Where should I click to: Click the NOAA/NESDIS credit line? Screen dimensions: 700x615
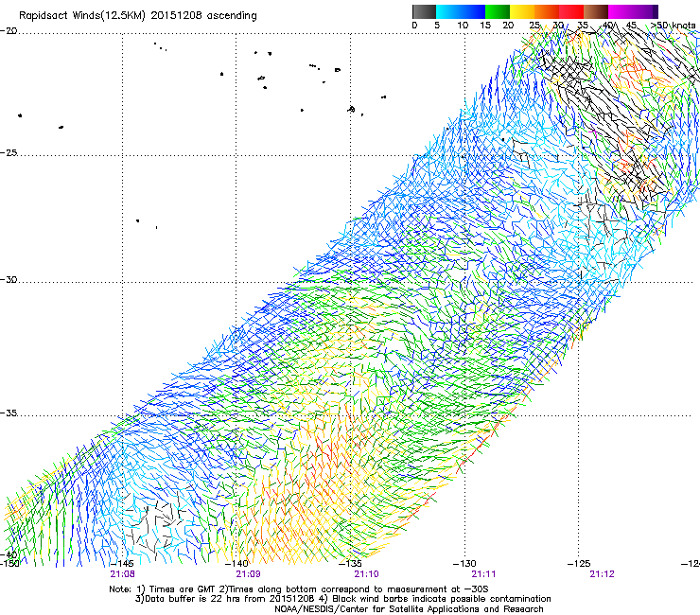pyautogui.click(x=409, y=609)
